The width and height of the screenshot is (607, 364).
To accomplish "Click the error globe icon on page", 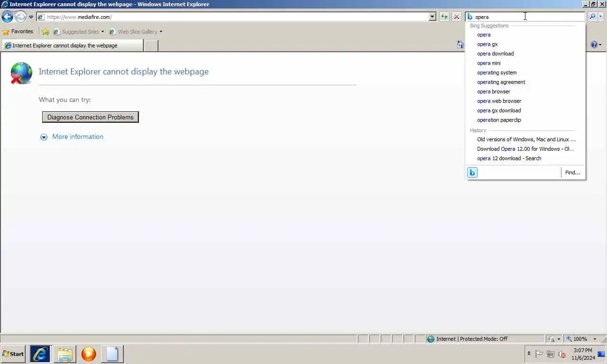I will tap(22, 73).
